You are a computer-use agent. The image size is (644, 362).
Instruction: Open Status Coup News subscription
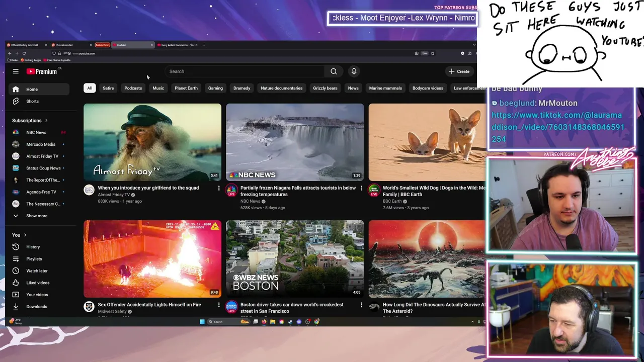(x=39, y=168)
